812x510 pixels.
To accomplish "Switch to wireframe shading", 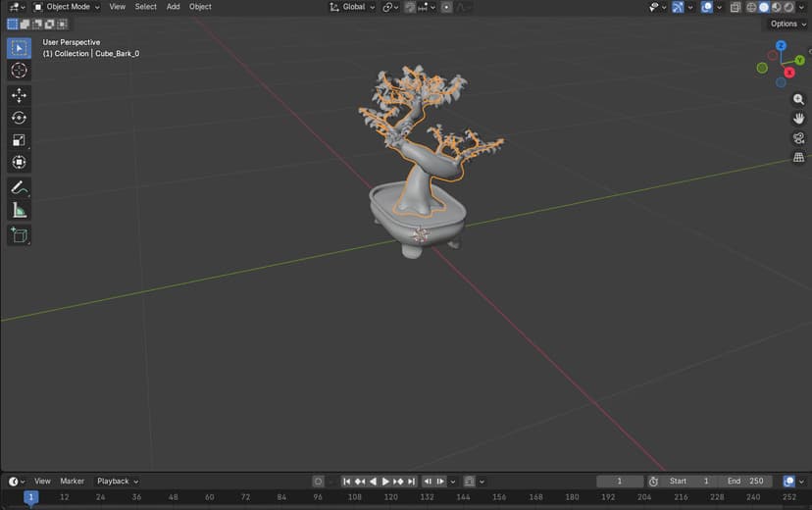I will [751, 7].
